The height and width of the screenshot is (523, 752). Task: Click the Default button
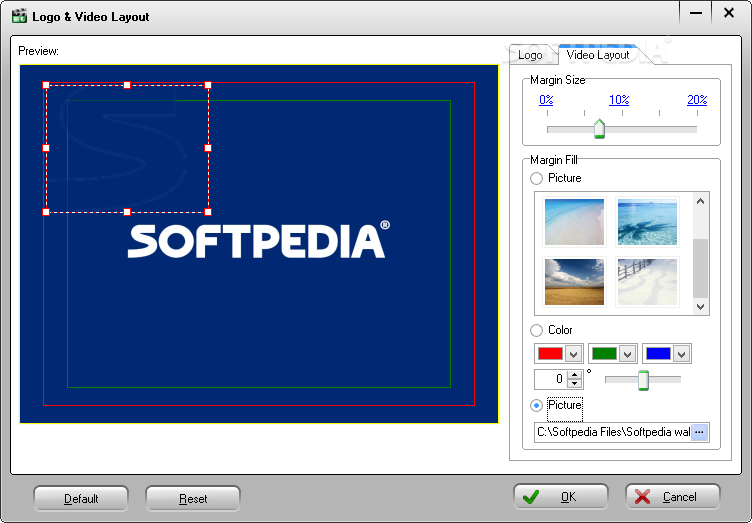click(x=81, y=499)
